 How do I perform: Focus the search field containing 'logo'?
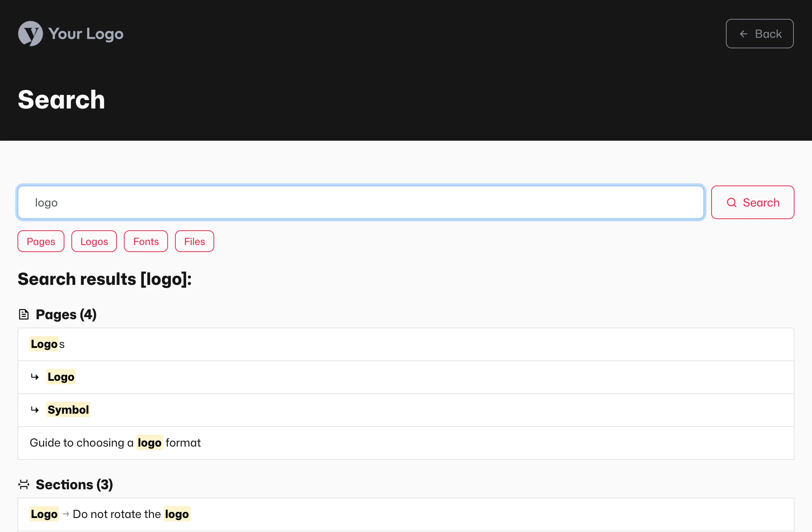[x=360, y=202]
